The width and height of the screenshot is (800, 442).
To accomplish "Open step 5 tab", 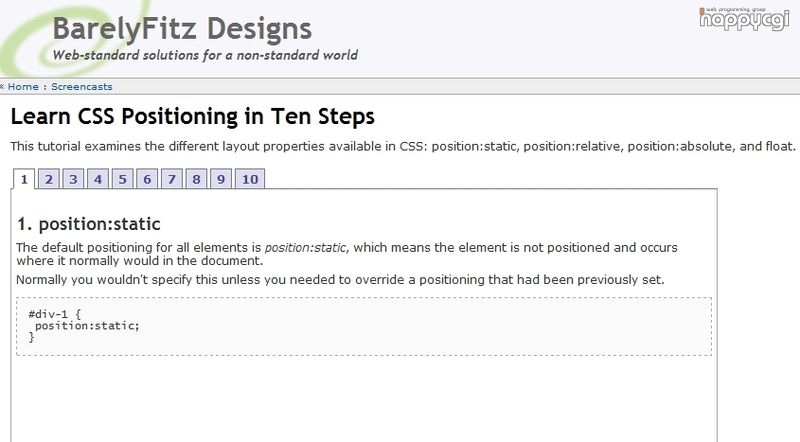I will pos(122,179).
